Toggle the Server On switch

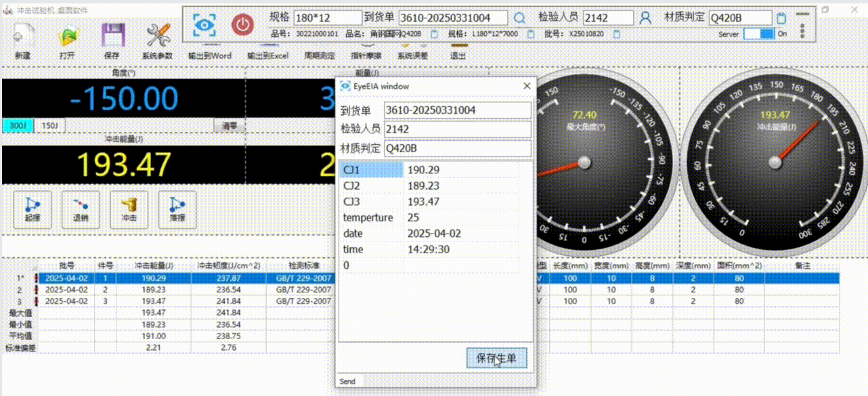point(758,33)
